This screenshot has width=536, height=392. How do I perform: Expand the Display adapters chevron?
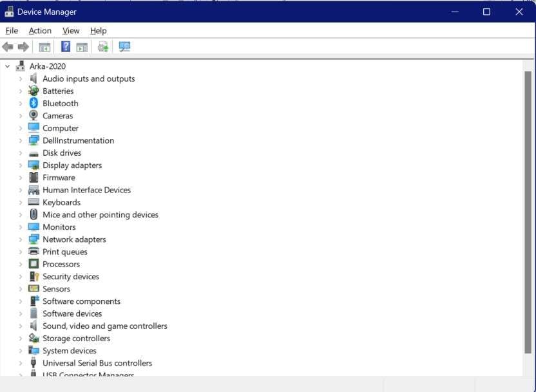[21, 165]
